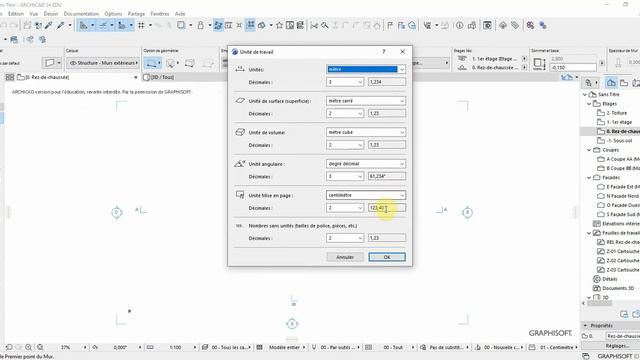This screenshot has width=640, height=360.
Task: Open the Fenêtres menu
Action: (160, 14)
